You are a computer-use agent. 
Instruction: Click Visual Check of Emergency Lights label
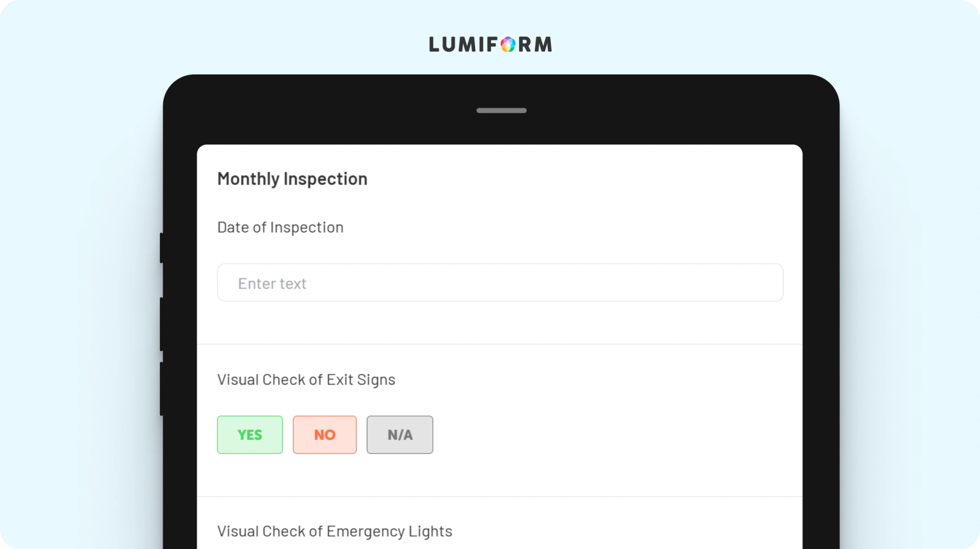pos(334,532)
